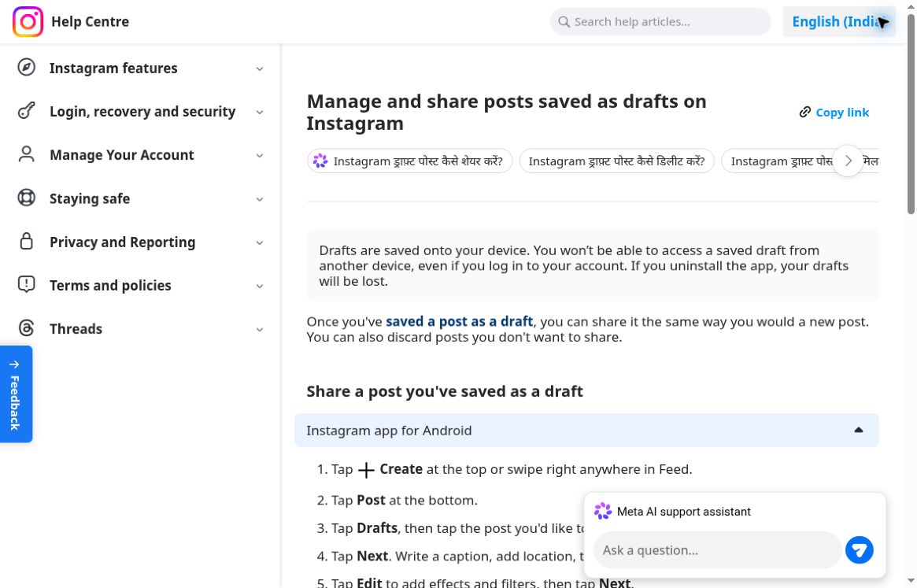Open the English (India) language dropdown
Viewport: 917px width, 588px height.
point(839,22)
